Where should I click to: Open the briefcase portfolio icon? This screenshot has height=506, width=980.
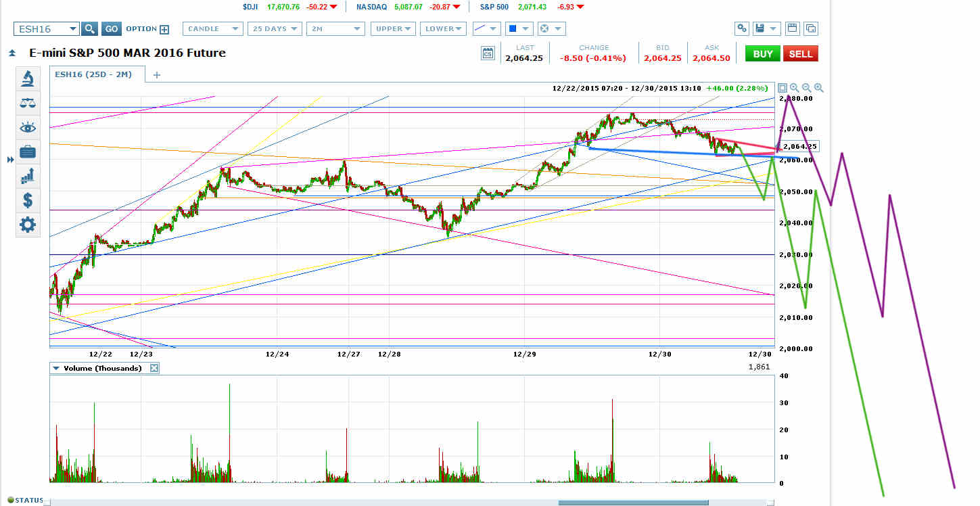[28, 152]
